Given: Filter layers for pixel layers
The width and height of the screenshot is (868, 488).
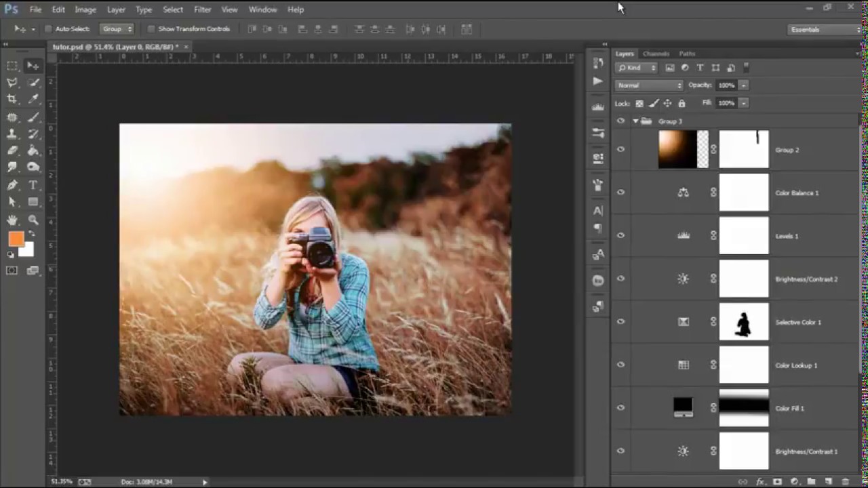Looking at the screenshot, I should pos(670,68).
